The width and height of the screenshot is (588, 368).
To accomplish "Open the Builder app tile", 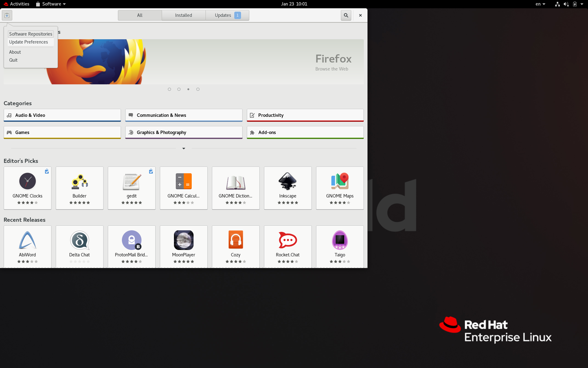I will 80,188.
